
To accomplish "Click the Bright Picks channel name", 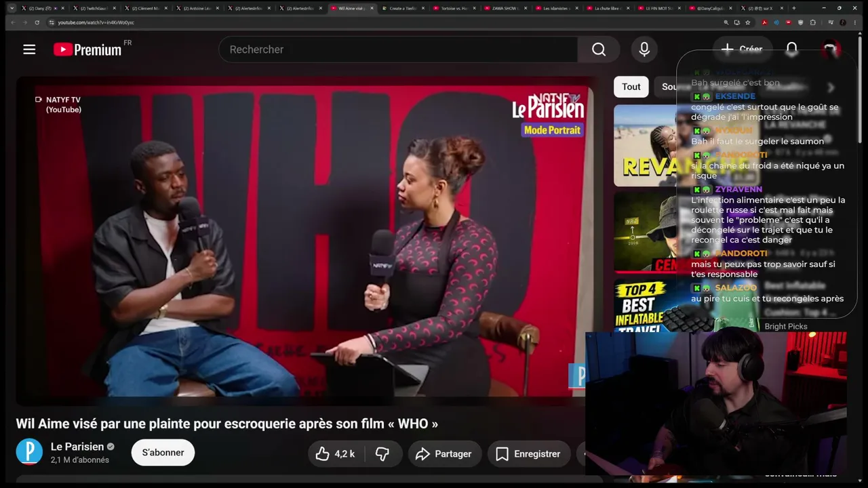I will (786, 327).
